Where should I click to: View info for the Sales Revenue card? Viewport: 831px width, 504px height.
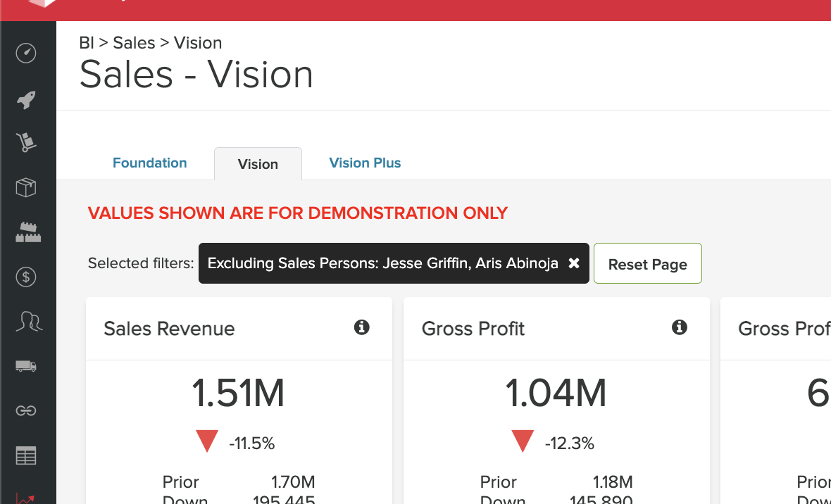[361, 327]
